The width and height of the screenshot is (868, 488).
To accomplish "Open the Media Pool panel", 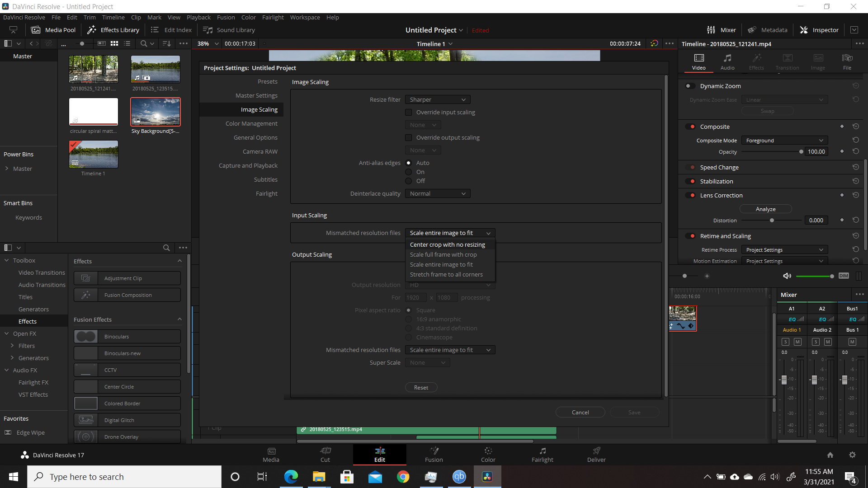I will 53,30.
